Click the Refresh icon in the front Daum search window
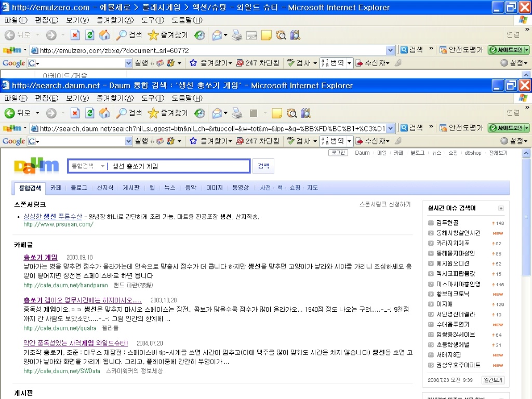This screenshot has width=532, height=399. [89, 113]
